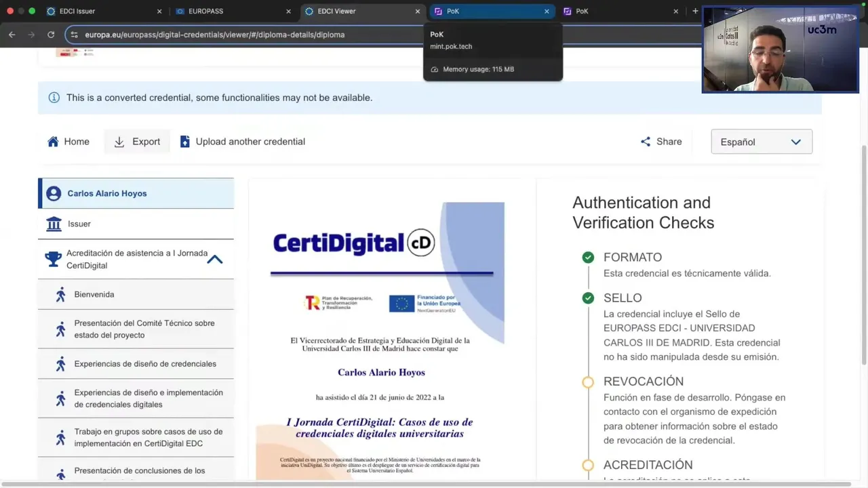Image resolution: width=868 pixels, height=488 pixels.
Task: Go back using the browser back arrow
Action: pyautogui.click(x=12, y=35)
